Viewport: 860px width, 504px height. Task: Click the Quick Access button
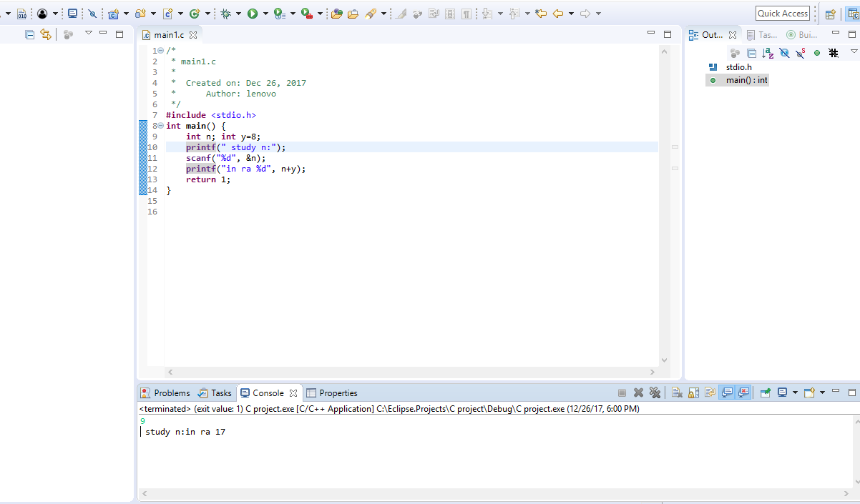click(x=782, y=12)
